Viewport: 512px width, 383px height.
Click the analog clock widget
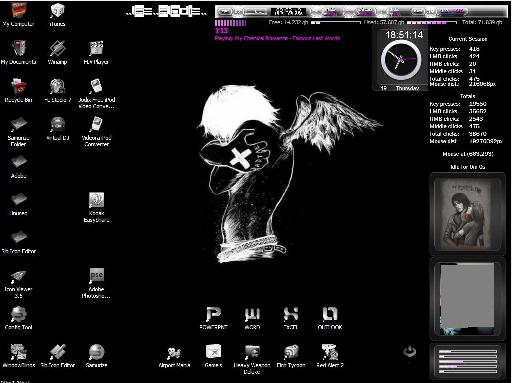tap(400, 60)
